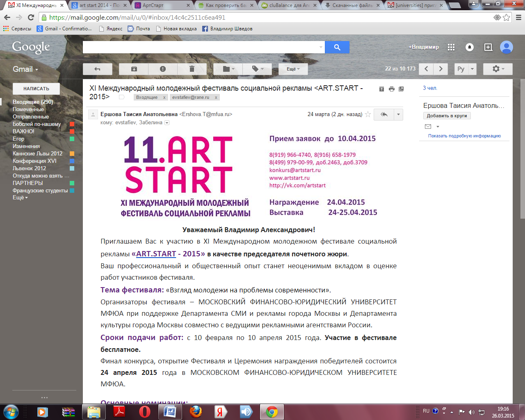Open the Gmail product switcher dropdown
This screenshot has height=420, width=525.
25,69
